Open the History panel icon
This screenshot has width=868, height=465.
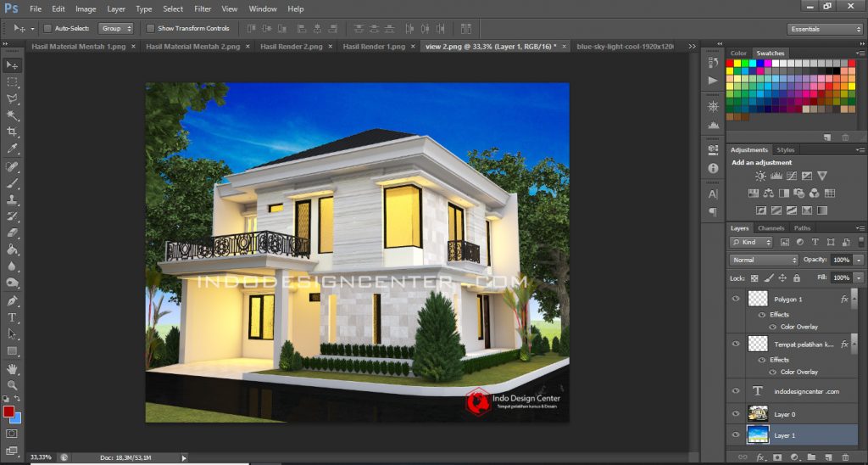tap(713, 63)
